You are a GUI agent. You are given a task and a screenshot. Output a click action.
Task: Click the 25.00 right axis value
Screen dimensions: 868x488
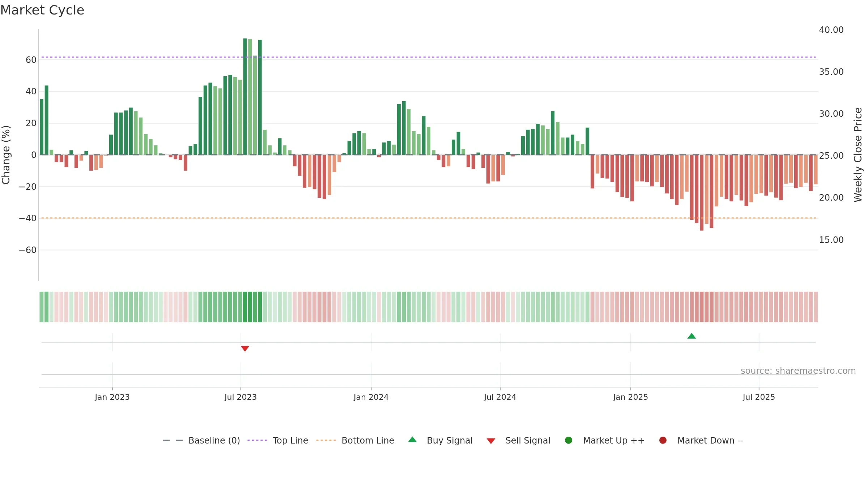pos(831,155)
